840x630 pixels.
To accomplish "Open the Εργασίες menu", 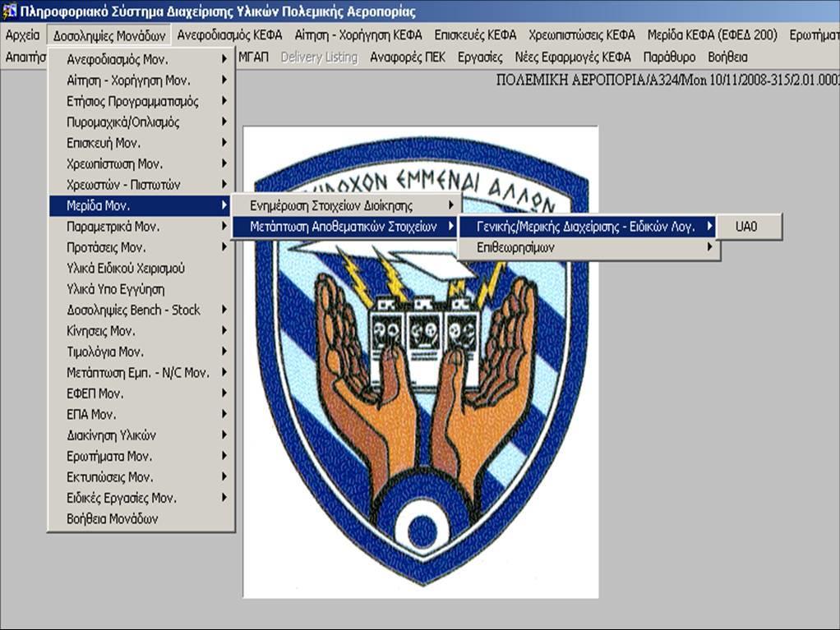I will click(x=480, y=57).
